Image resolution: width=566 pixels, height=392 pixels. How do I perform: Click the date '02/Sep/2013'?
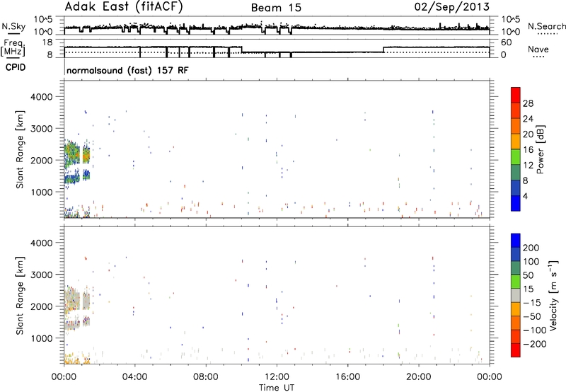452,7
